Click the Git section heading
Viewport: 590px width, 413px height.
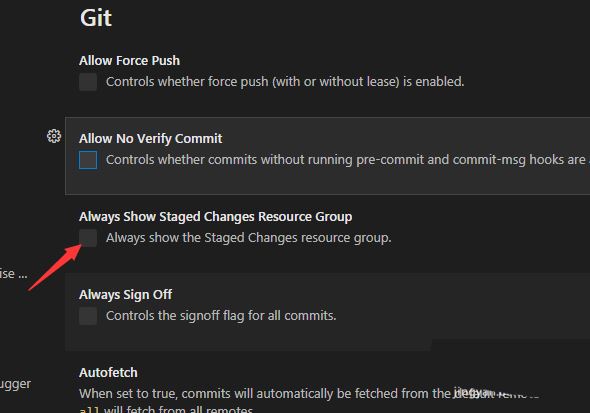click(x=96, y=18)
